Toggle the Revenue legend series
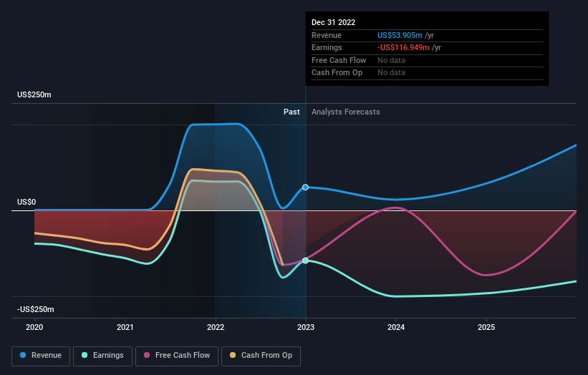The image size is (588, 375). (x=41, y=356)
